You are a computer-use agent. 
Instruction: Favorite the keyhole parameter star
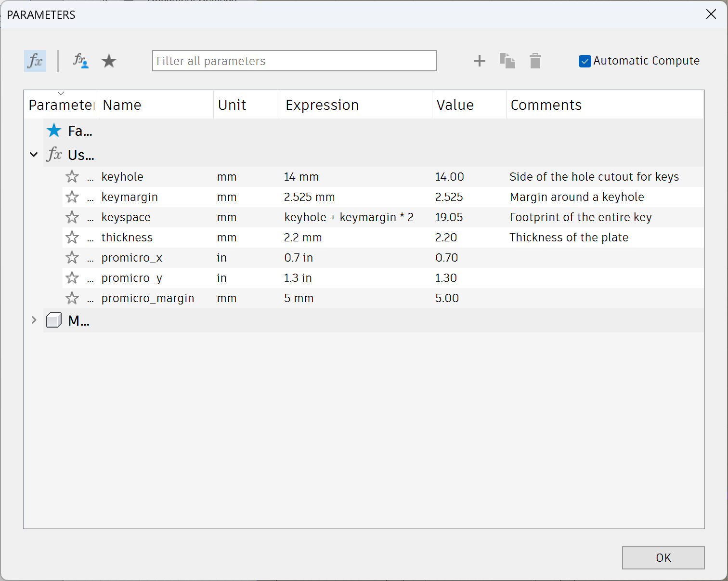72,177
